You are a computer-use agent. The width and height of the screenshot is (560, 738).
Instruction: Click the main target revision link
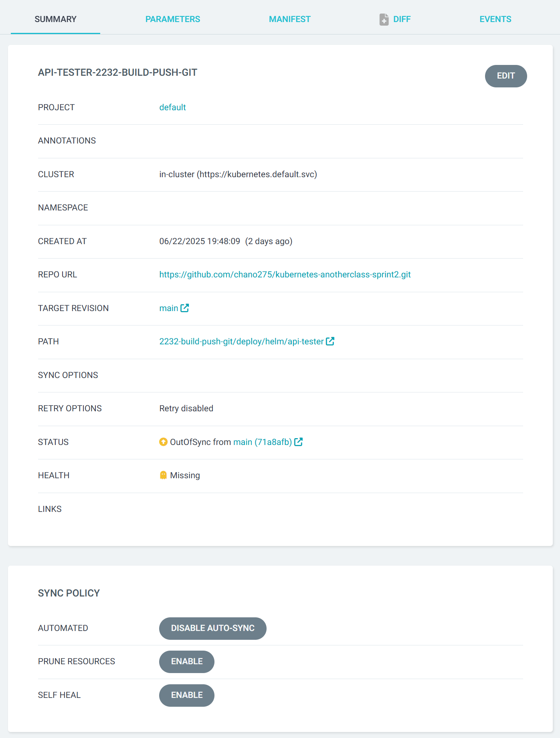tap(168, 308)
